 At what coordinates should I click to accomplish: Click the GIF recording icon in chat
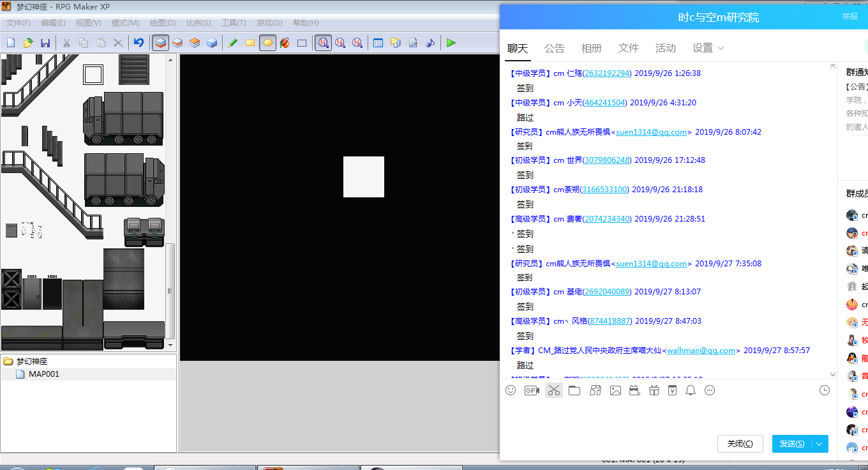point(532,390)
